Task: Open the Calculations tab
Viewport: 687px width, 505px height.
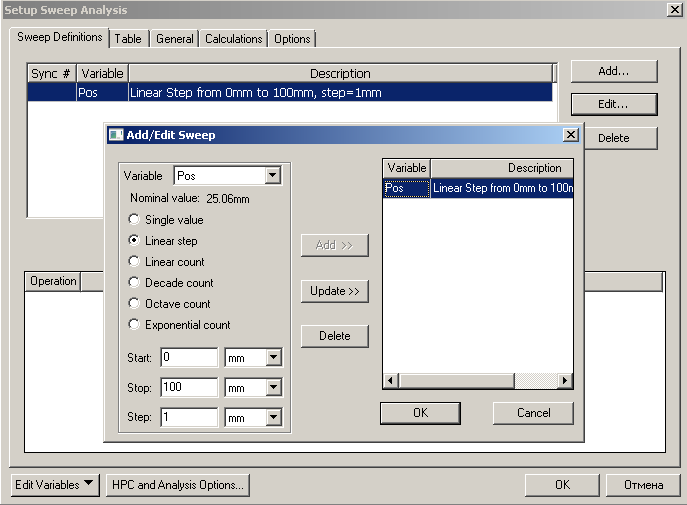Action: 234,39
